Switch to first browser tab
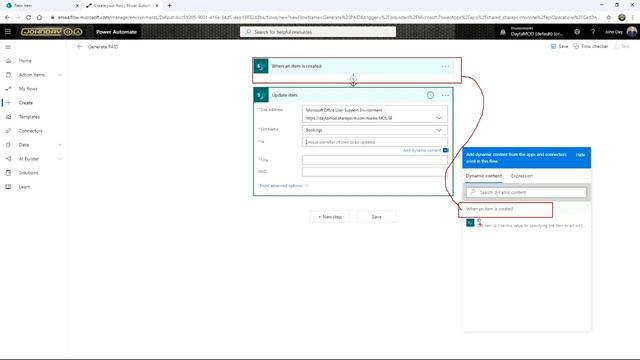The width and height of the screenshot is (640, 360). 41,6
